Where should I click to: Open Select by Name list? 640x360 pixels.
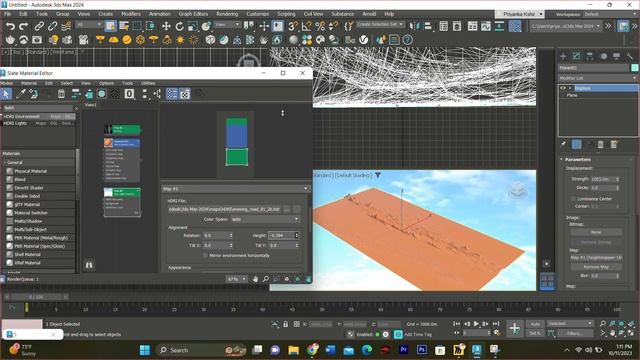click(124, 27)
